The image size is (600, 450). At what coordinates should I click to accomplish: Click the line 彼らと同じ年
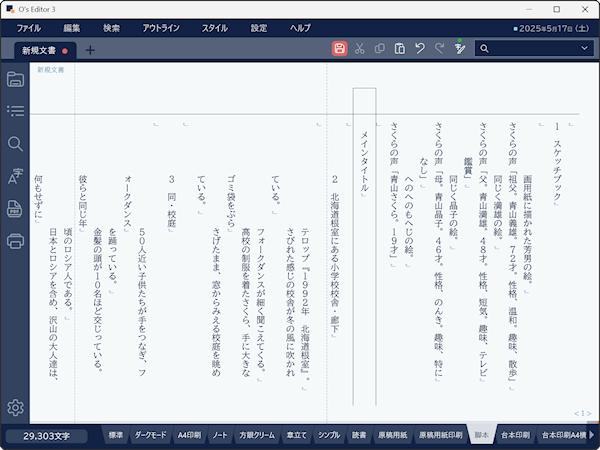[x=83, y=201]
